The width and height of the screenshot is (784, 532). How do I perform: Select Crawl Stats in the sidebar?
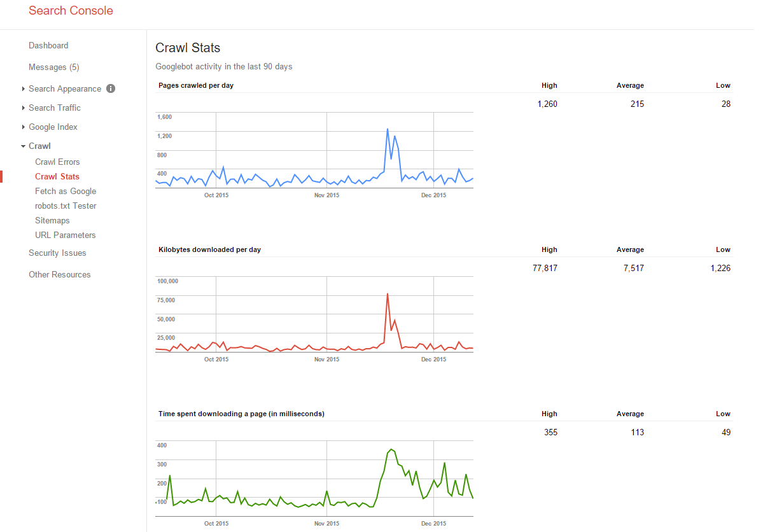[x=57, y=177]
